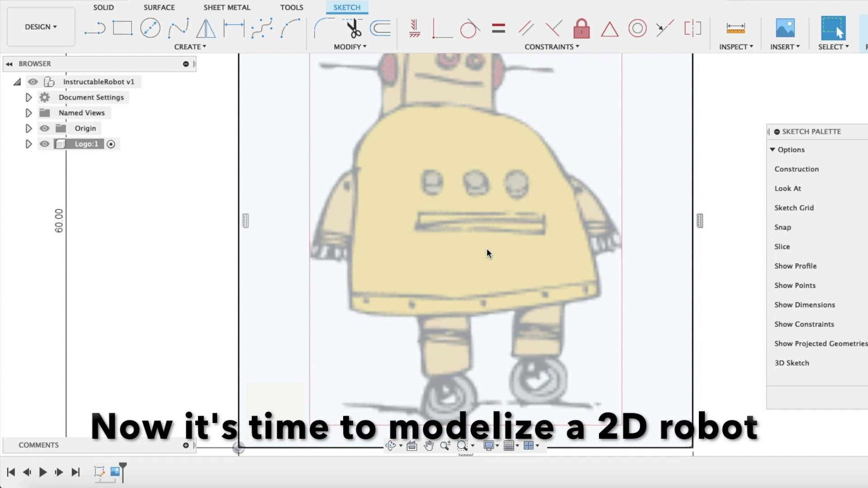This screenshot has height=488, width=868.
Task: Toggle visibility of the Origin folder
Action: click(44, 128)
